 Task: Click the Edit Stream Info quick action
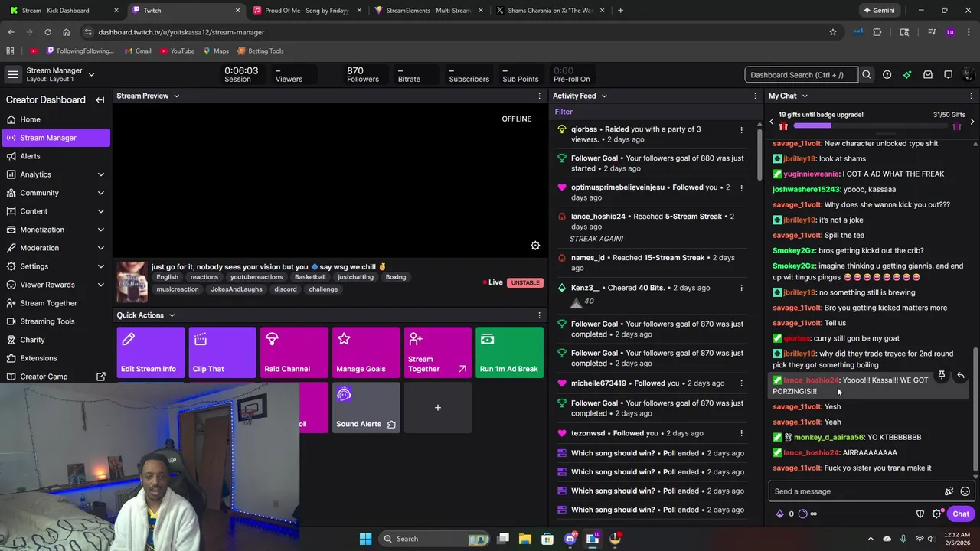pyautogui.click(x=151, y=353)
